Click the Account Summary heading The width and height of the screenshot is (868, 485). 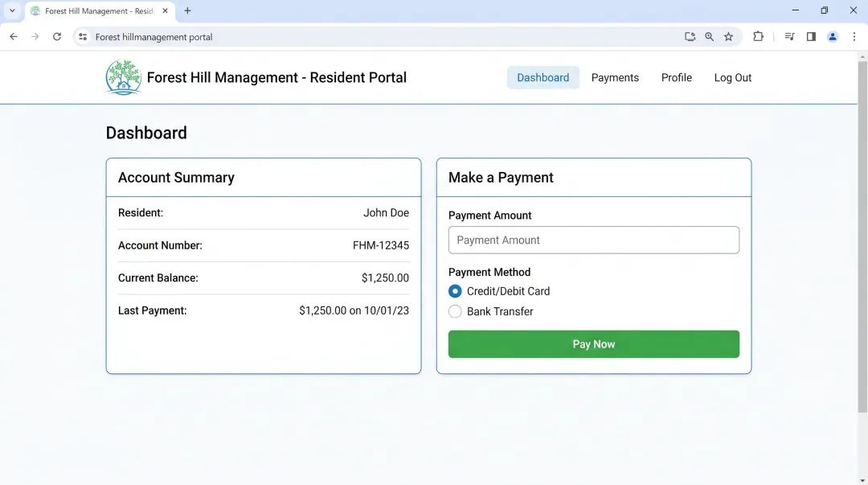pyautogui.click(x=176, y=178)
